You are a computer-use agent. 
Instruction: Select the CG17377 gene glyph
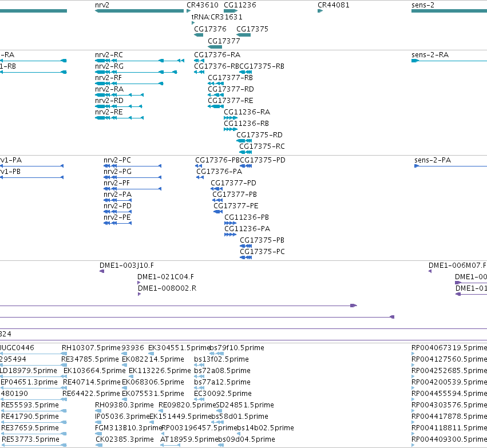tap(215, 47)
